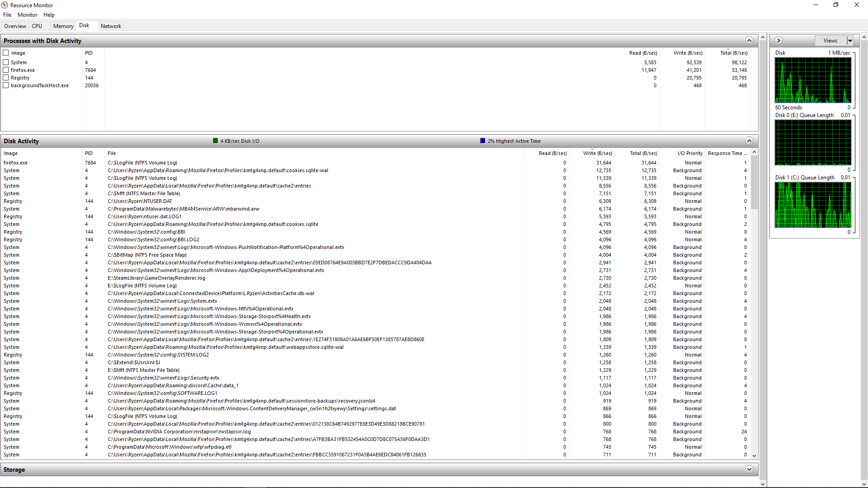Select the ntuser.dat.LOG1 row
The height and width of the screenshot is (488, 868).
(x=375, y=216)
